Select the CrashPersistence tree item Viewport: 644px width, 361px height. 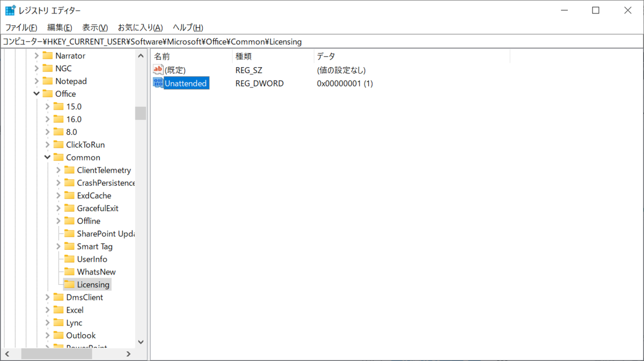coord(106,183)
